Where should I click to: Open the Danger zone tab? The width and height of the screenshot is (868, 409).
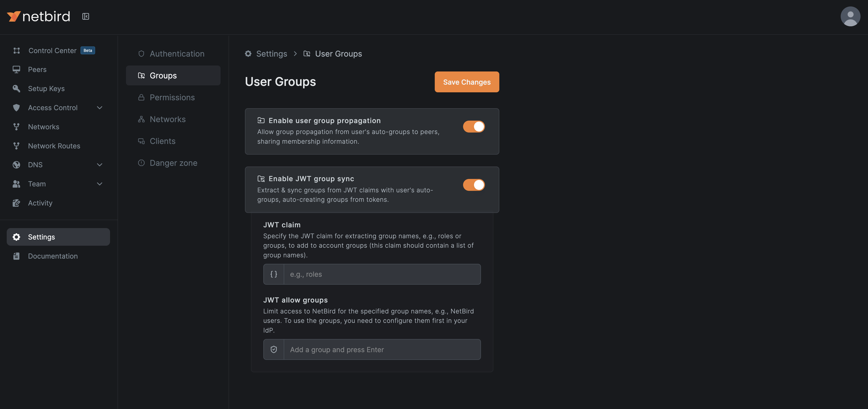click(174, 163)
